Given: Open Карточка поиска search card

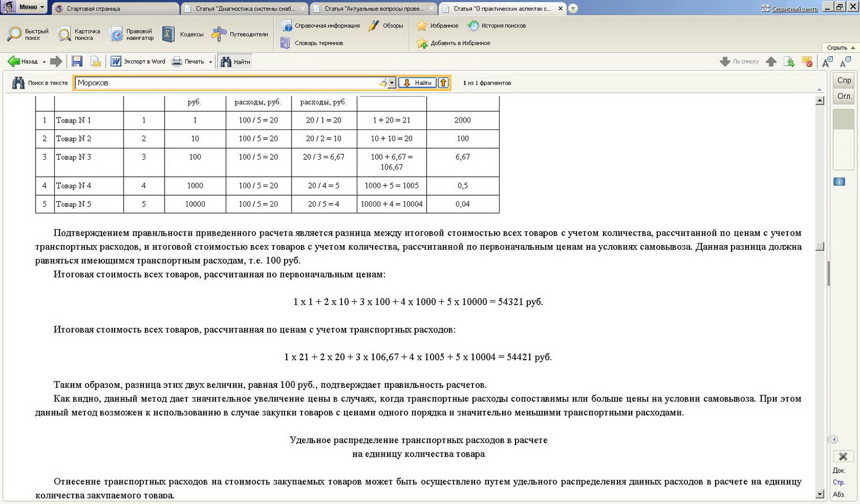Looking at the screenshot, I should [x=79, y=34].
